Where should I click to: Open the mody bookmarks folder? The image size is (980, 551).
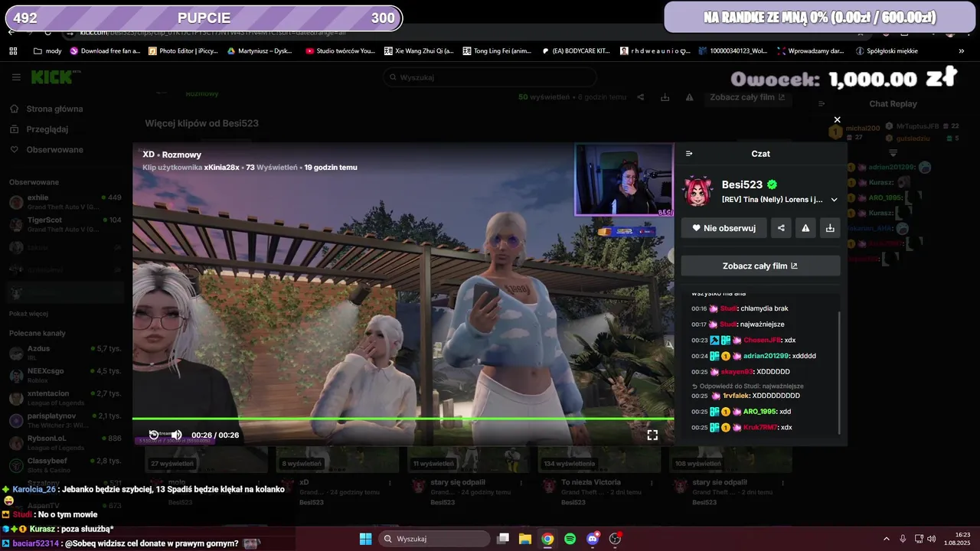(47, 51)
